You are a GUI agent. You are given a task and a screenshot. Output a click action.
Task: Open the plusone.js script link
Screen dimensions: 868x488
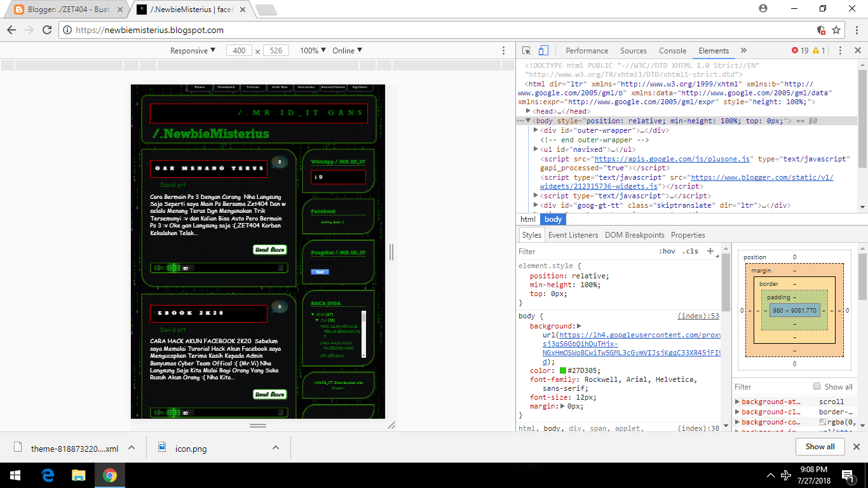(x=672, y=158)
